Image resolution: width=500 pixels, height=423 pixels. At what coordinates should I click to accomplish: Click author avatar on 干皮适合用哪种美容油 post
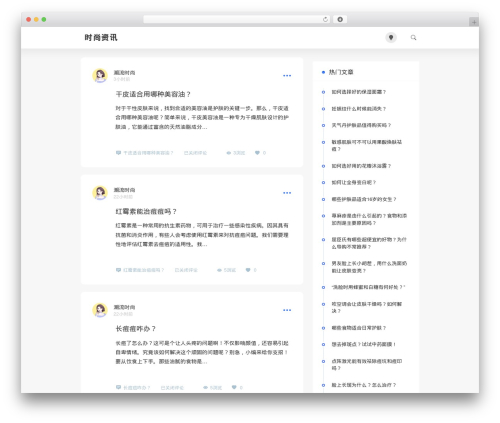[x=100, y=76]
